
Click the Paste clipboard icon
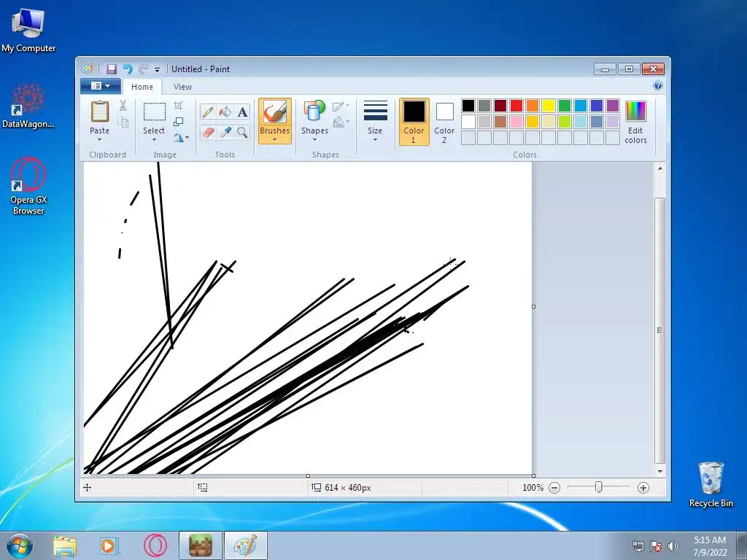99,112
